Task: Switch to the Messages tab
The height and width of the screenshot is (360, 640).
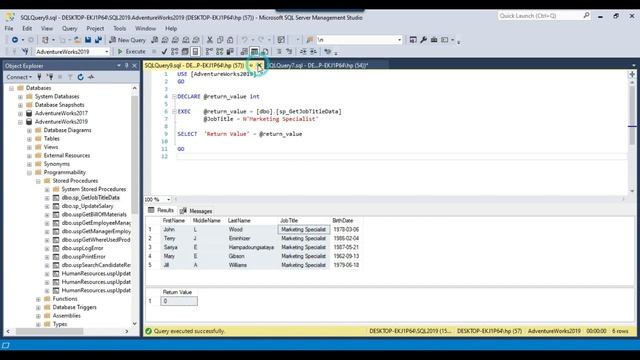Action: coord(196,211)
